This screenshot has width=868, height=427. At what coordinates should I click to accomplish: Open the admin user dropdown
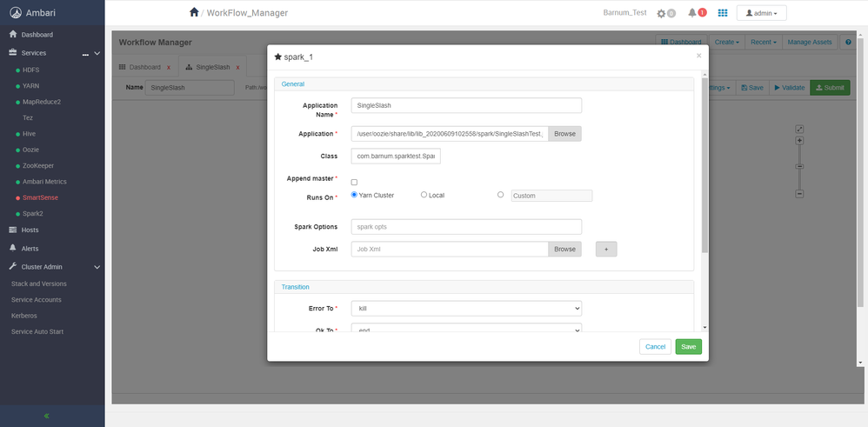pyautogui.click(x=761, y=13)
